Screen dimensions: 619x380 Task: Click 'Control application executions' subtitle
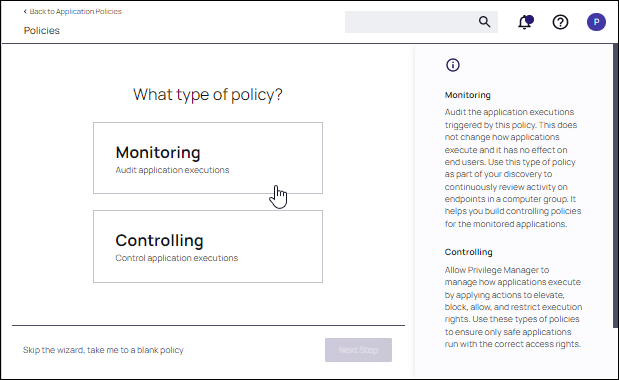click(176, 258)
